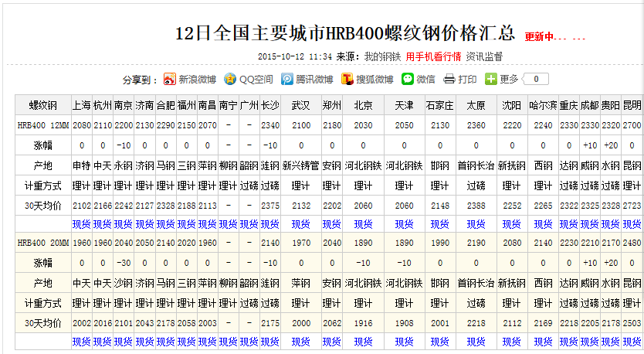Screen dimensions: 644x354
Task: Click the printer icon
Action: pyautogui.click(x=449, y=79)
